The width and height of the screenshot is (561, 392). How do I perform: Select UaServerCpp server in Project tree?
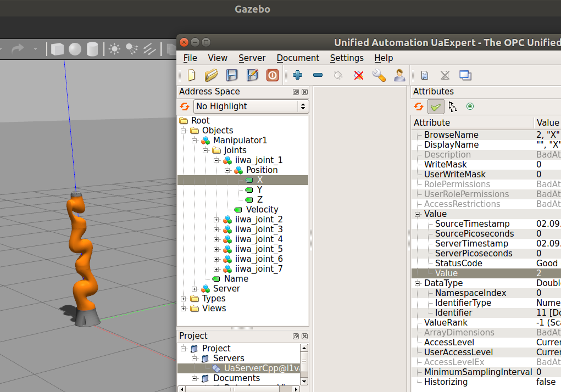tap(262, 368)
